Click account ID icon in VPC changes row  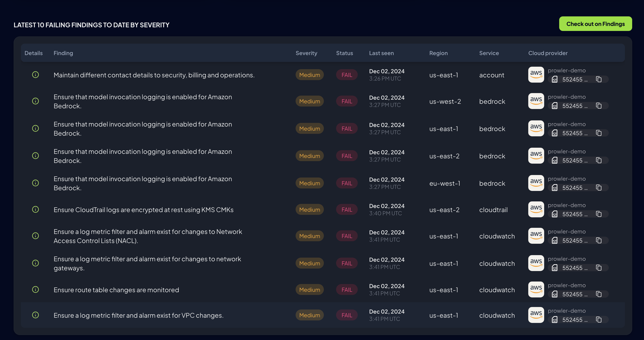554,320
